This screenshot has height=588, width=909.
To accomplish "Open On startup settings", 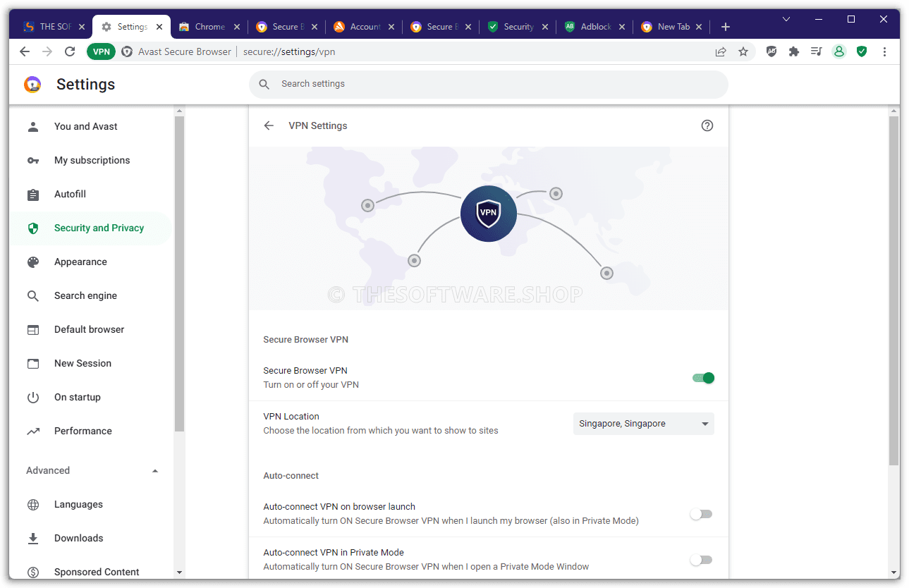I will 90,397.
